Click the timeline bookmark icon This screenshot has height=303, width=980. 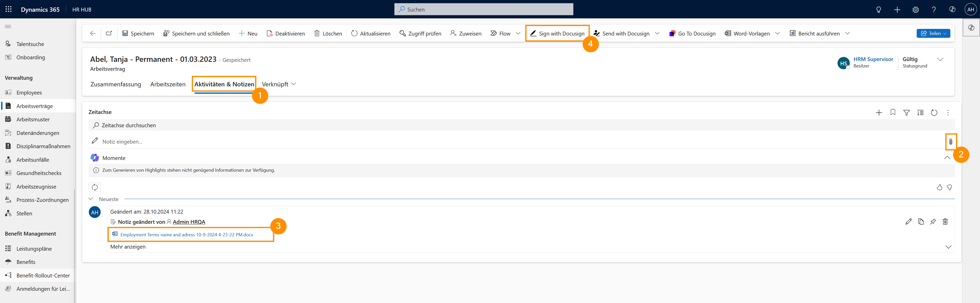click(892, 112)
